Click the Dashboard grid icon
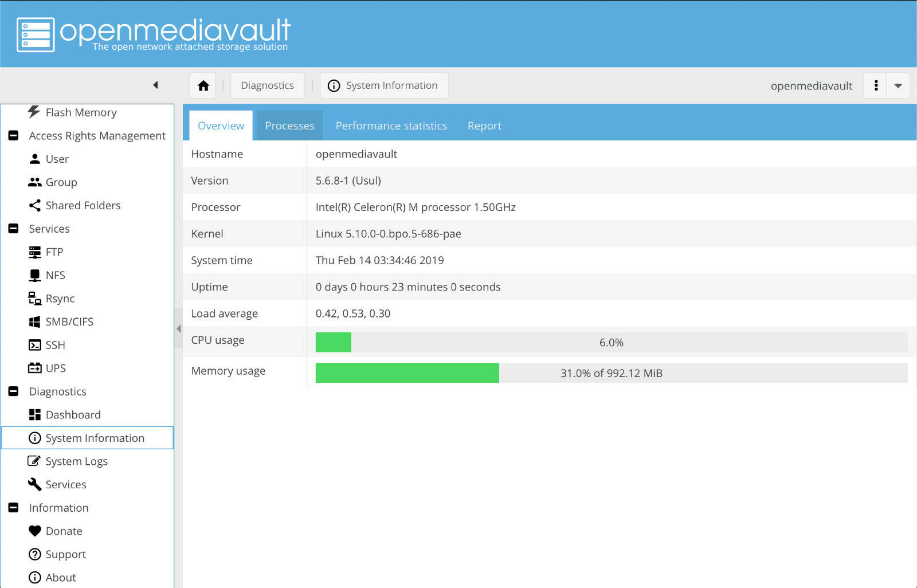The image size is (917, 588). pos(34,414)
